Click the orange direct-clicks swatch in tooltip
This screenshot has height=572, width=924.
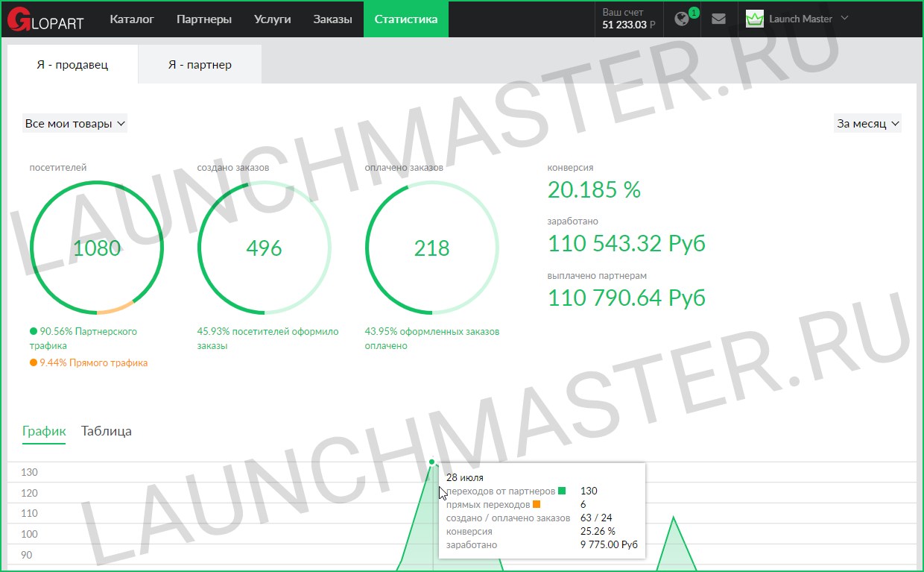(x=537, y=504)
